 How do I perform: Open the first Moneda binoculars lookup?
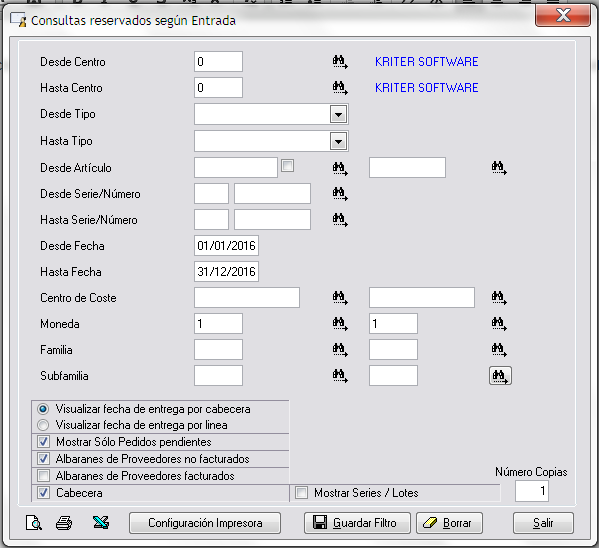[x=340, y=324]
